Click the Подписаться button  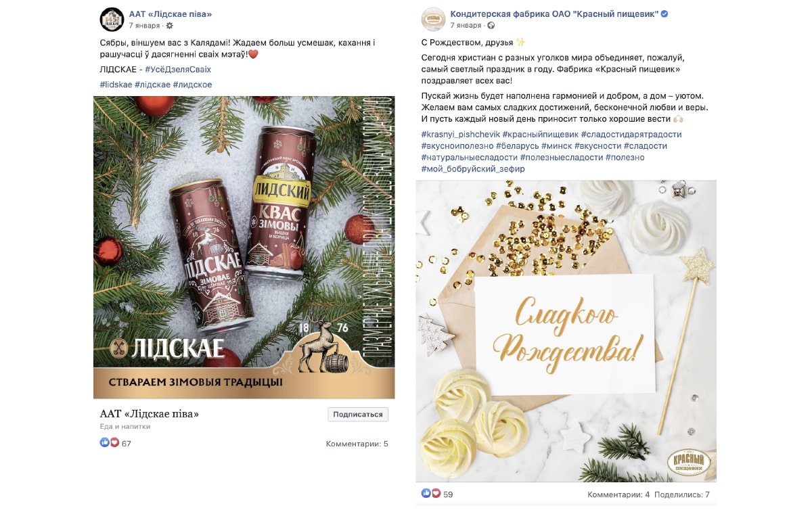(358, 415)
